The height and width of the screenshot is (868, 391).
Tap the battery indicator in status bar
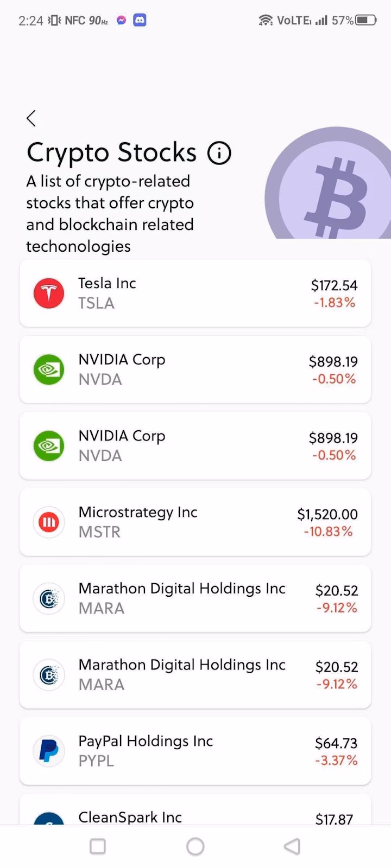coord(365,21)
